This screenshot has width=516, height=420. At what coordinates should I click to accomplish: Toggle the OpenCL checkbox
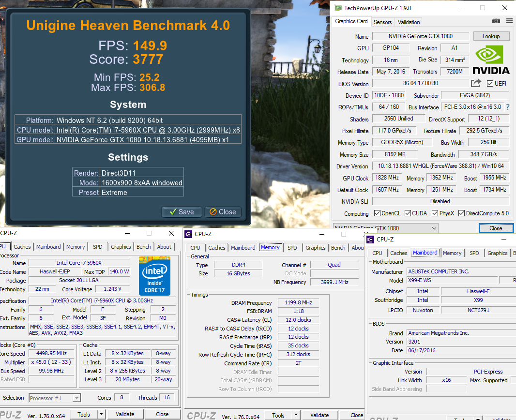tap(377, 213)
